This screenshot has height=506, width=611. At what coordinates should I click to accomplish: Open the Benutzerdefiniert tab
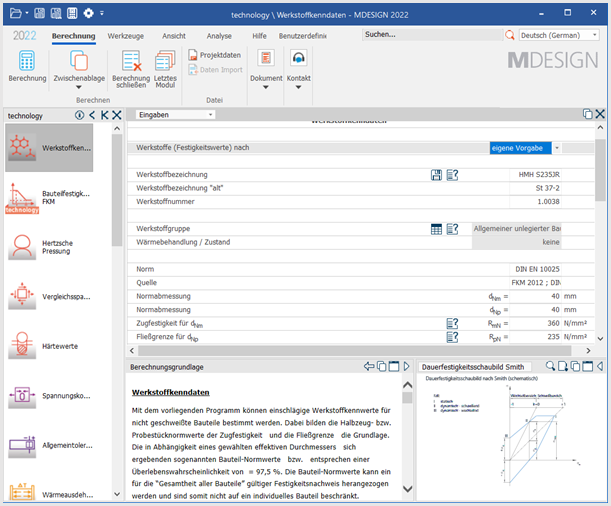tap(303, 36)
